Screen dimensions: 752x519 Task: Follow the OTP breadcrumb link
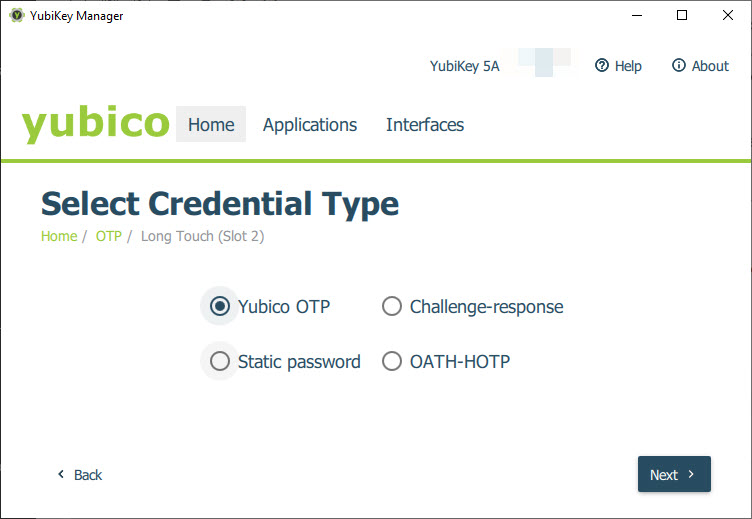(x=108, y=236)
